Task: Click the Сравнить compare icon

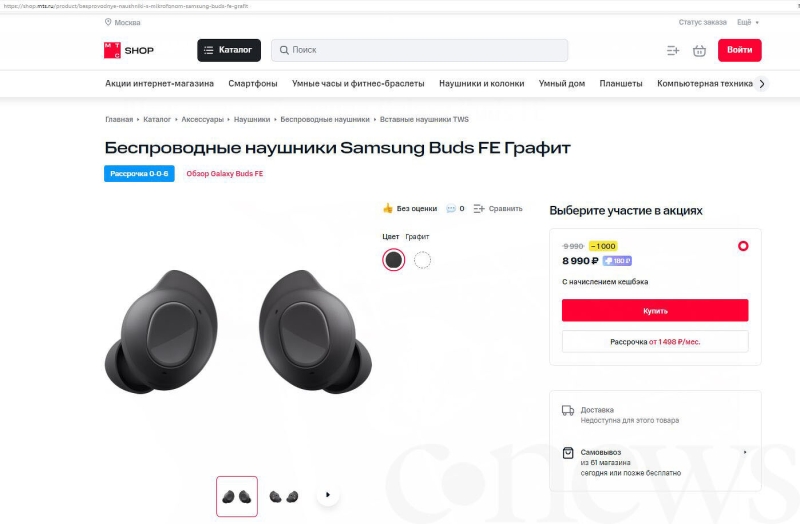Action: click(479, 209)
